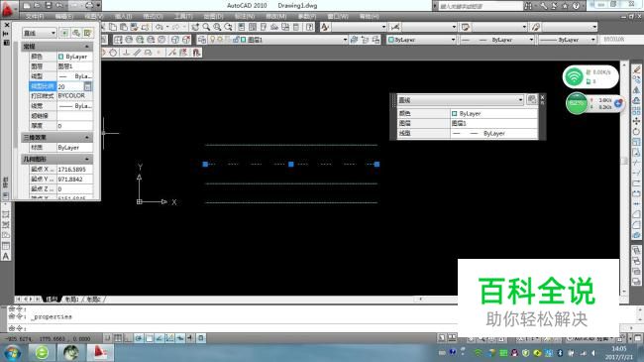Open the Properties palette toolbar icon
Screen dimensions: 644x362
tap(242, 27)
